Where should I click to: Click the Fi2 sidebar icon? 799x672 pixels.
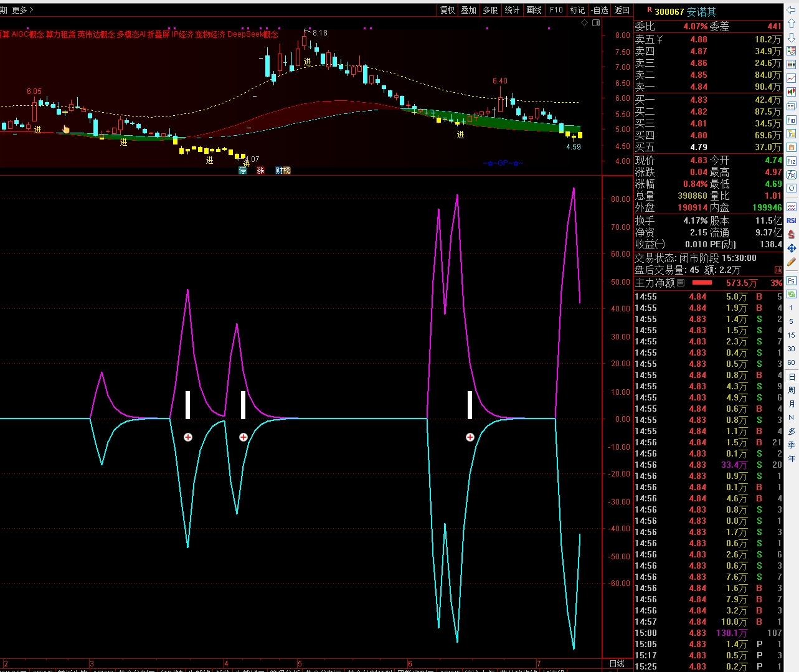pyautogui.click(x=792, y=161)
